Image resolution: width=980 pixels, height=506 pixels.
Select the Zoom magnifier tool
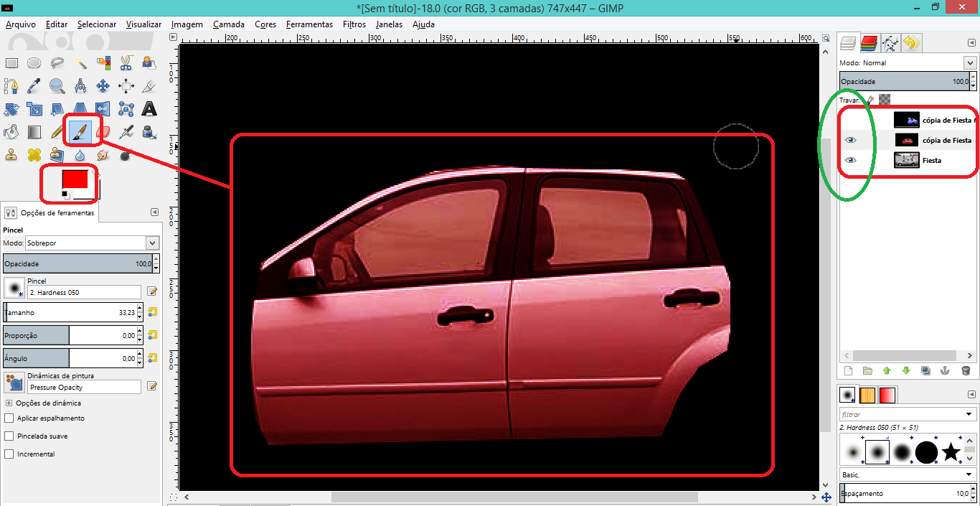pyautogui.click(x=57, y=86)
